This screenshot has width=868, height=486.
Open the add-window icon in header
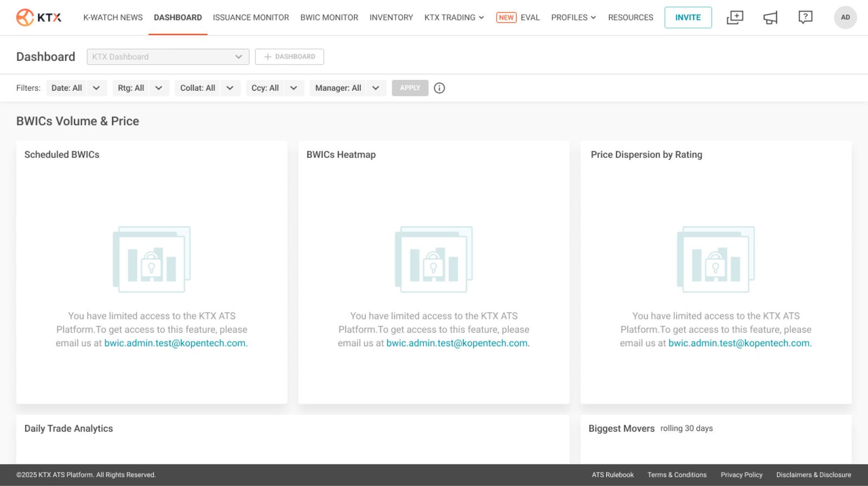(x=735, y=17)
